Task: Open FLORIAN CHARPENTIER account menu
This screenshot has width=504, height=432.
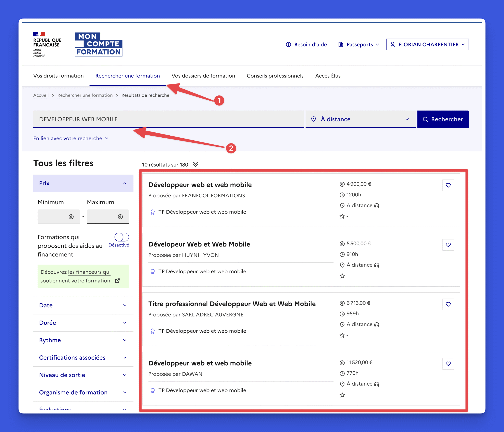Action: pyautogui.click(x=427, y=44)
